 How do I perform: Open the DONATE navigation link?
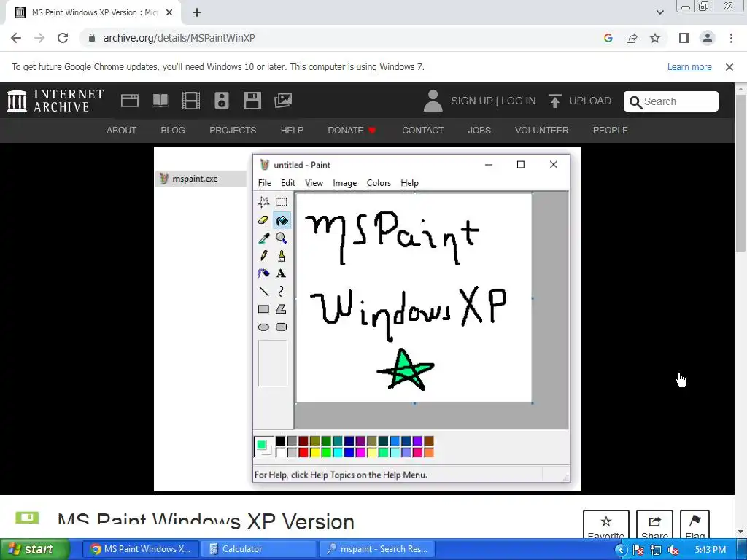point(352,130)
